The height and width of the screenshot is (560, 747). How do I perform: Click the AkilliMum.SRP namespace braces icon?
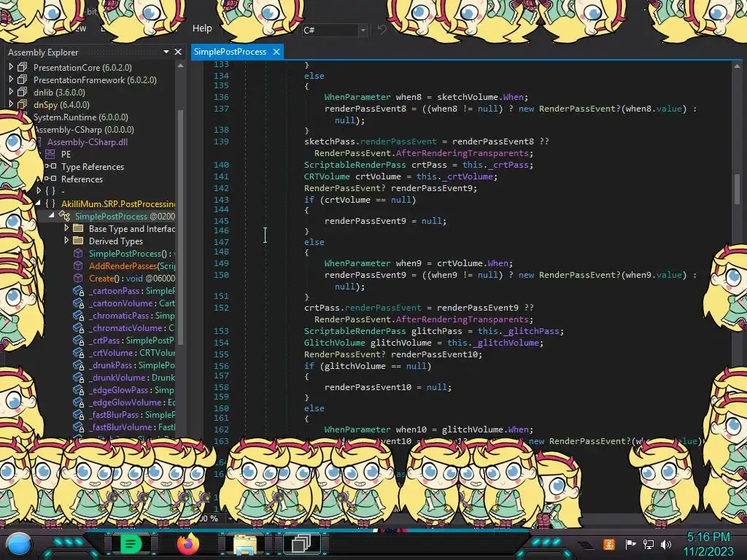click(x=50, y=203)
